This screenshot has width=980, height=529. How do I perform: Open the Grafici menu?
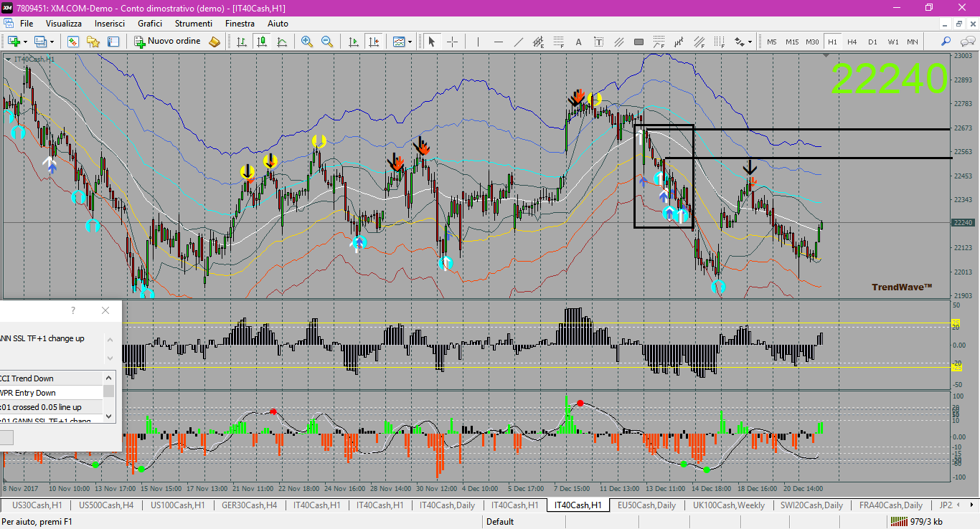[x=150, y=24]
